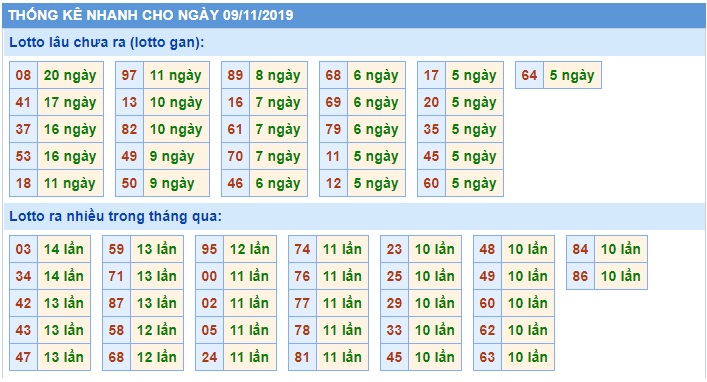Click the '17 ngày' cell
The image size is (707, 382).
[70, 102]
